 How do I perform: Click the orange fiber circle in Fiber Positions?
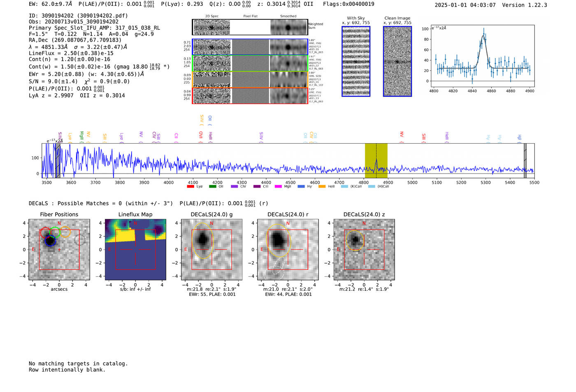point(65,232)
